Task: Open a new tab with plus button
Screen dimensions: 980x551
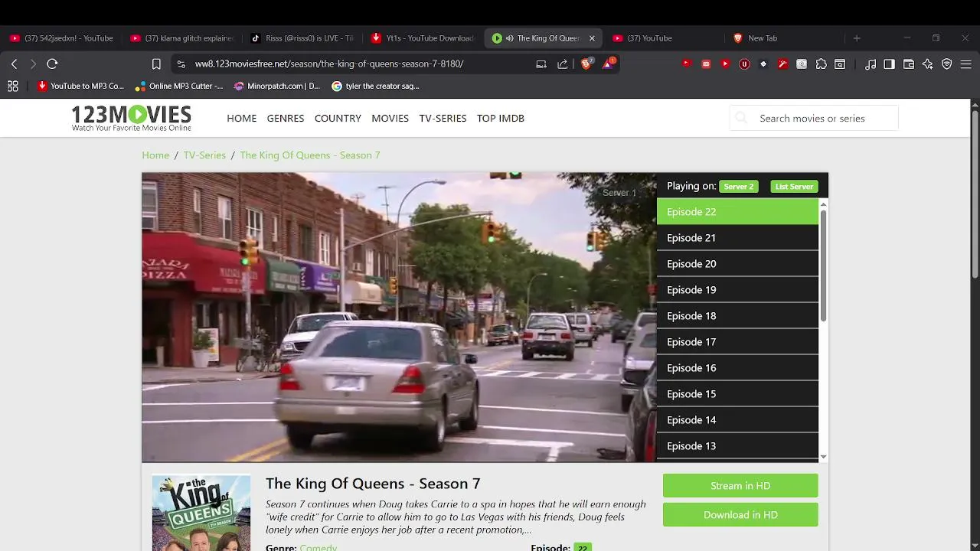Action: tap(857, 38)
